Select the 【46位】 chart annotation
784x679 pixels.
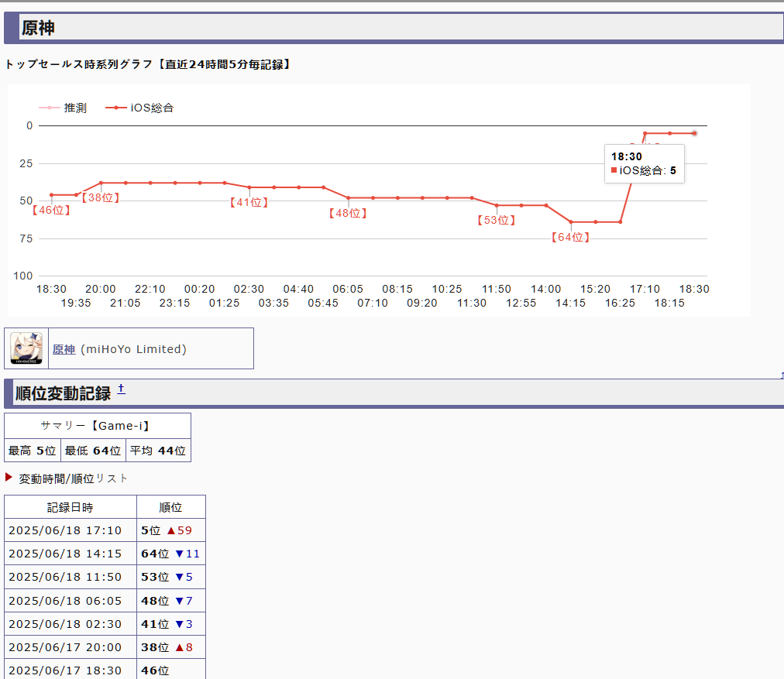[x=51, y=211]
